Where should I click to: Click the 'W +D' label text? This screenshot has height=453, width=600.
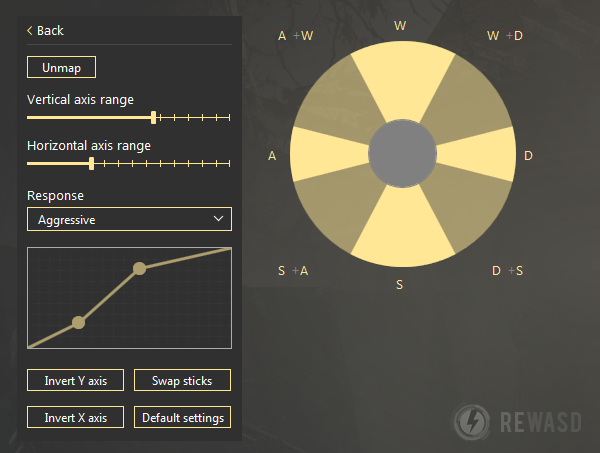pyautogui.click(x=505, y=36)
